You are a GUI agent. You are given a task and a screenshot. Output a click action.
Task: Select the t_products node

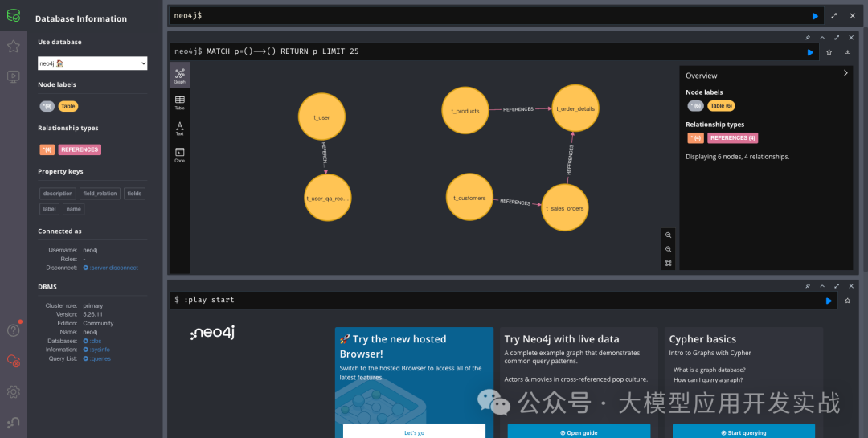pyautogui.click(x=465, y=111)
